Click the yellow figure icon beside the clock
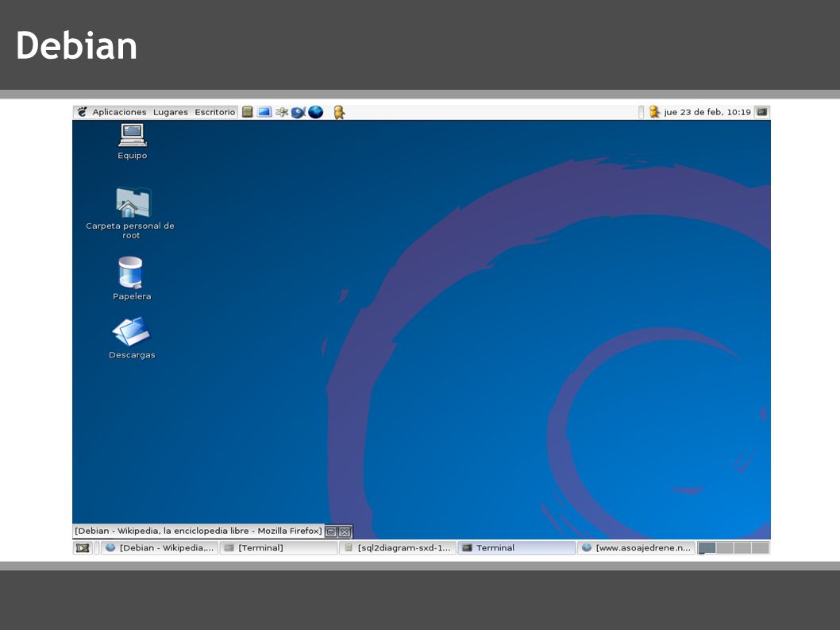Screen dimensions: 840x630 pyautogui.click(x=654, y=112)
